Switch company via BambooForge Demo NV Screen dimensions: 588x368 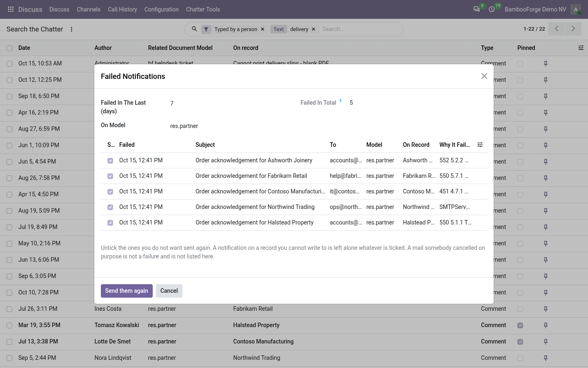535,9
